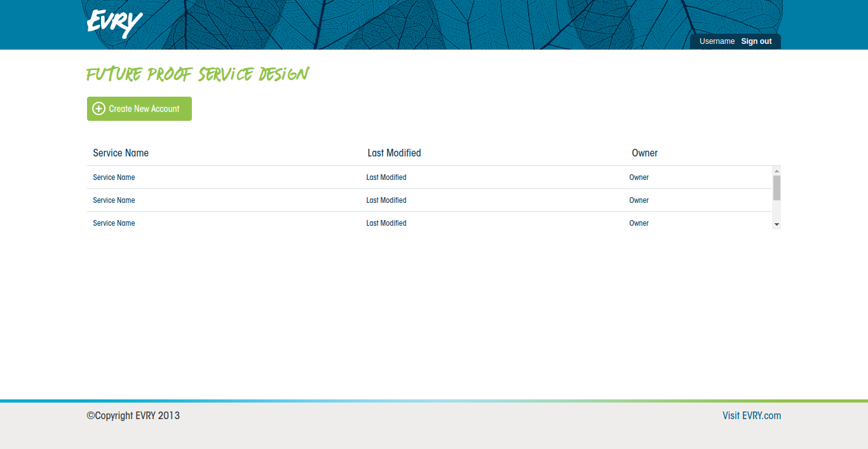Screen dimensions: 868x449
Task: Click the table scrollbar thumb
Action: pos(776,188)
